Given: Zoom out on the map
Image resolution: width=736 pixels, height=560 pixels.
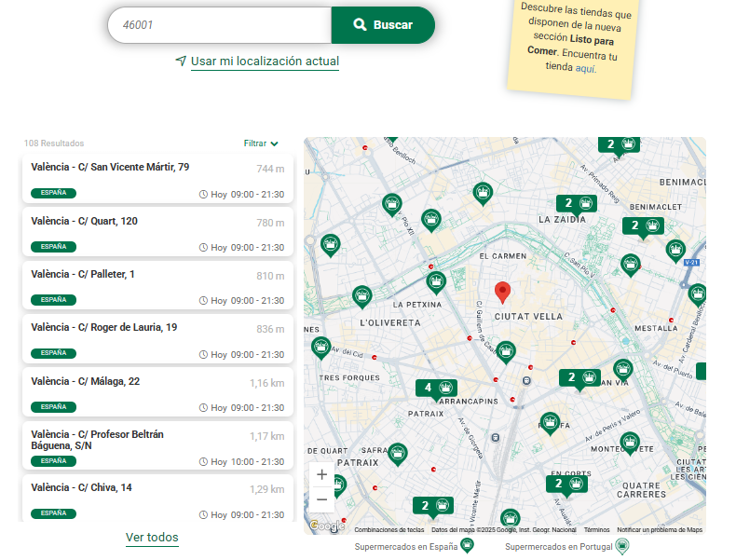Looking at the screenshot, I should (x=322, y=499).
